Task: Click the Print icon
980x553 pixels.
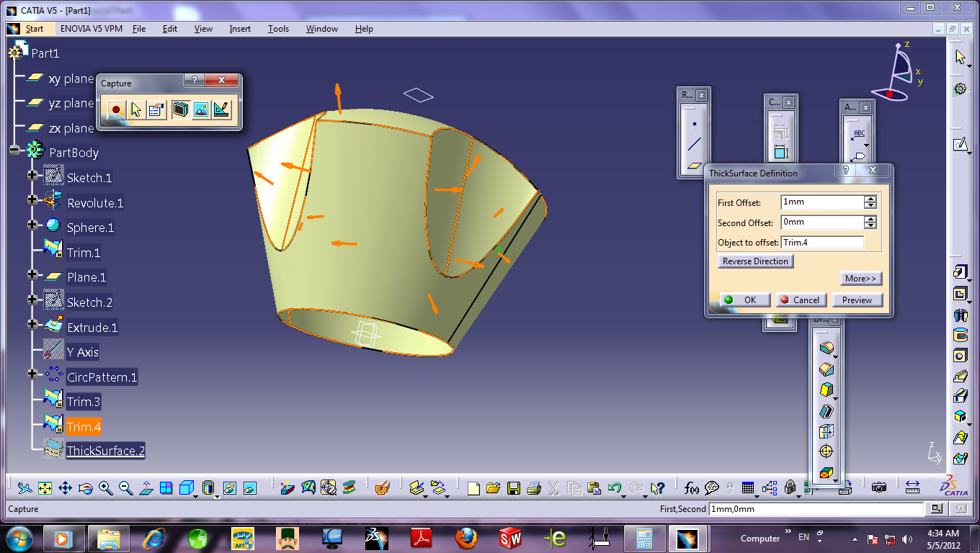Action: 534,488
